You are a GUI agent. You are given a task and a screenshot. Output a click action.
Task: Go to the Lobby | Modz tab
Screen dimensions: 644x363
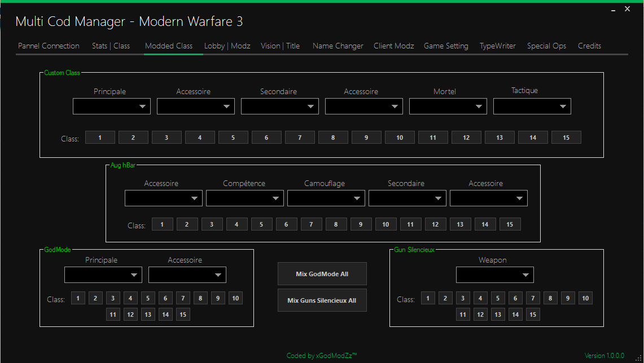tap(227, 46)
